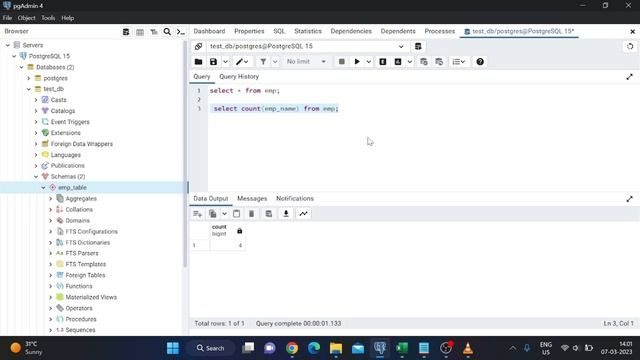The width and height of the screenshot is (640, 360).
Task: Download results as CSV
Action: pos(286,213)
